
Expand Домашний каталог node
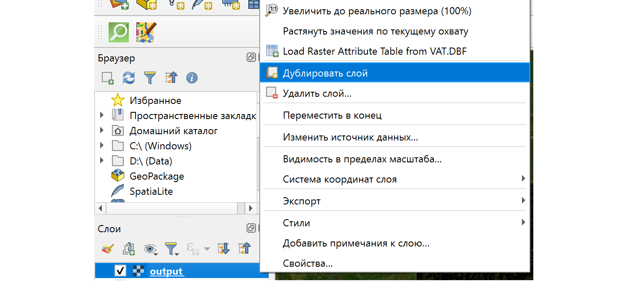(102, 131)
